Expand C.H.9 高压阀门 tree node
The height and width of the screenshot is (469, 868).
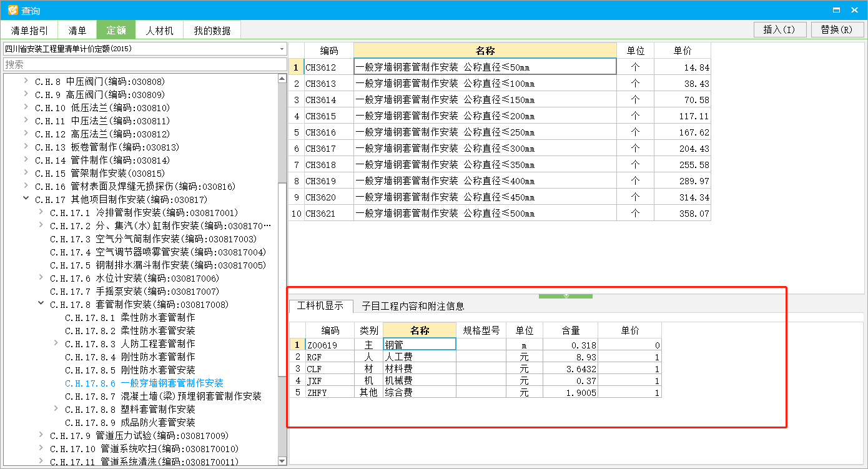(x=26, y=94)
